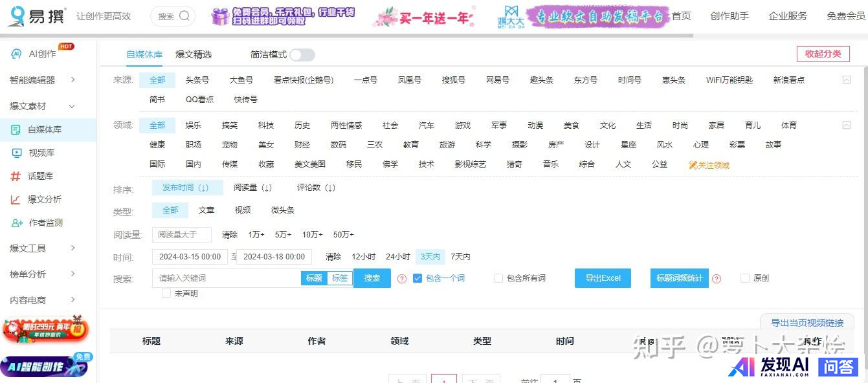Image resolution: width=868 pixels, height=383 pixels.
Task: Click the 导出Excel button
Action: point(603,278)
